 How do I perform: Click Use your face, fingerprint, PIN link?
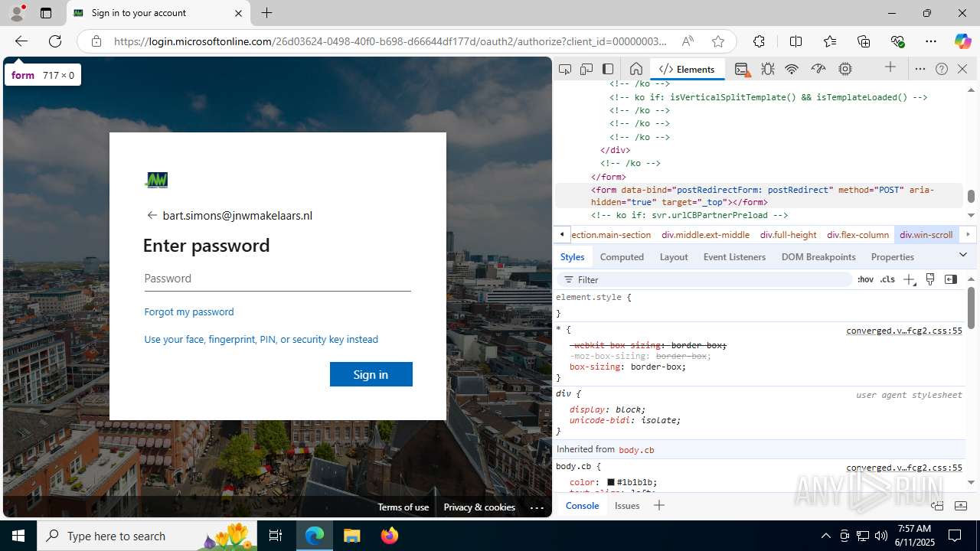[x=261, y=339]
